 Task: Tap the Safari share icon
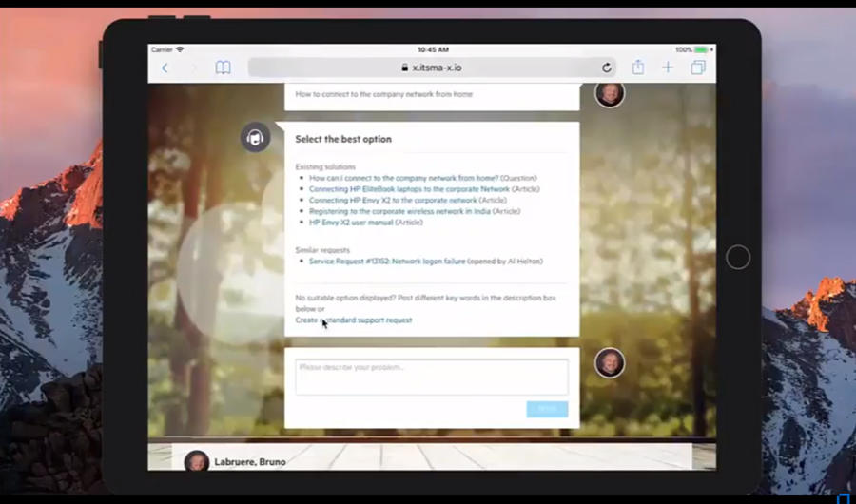[638, 68]
